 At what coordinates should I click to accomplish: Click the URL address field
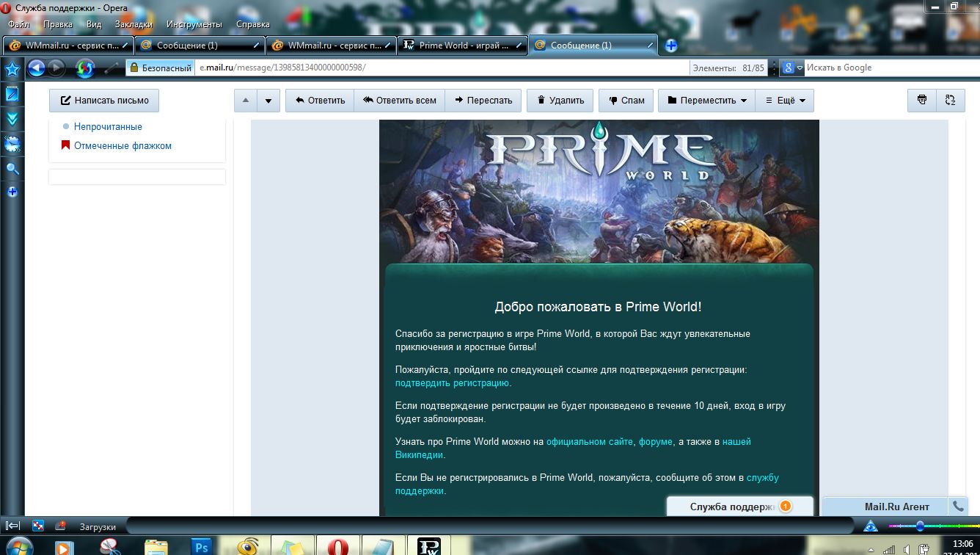point(444,68)
